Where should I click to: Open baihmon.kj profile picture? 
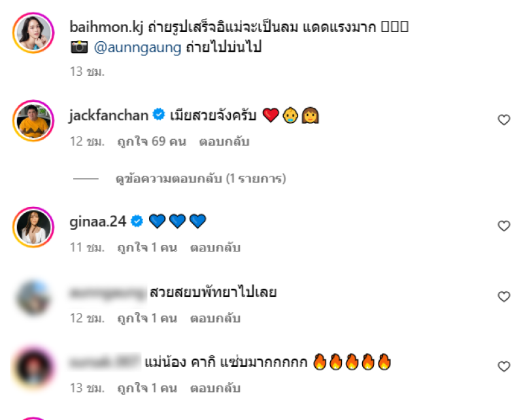(33, 33)
